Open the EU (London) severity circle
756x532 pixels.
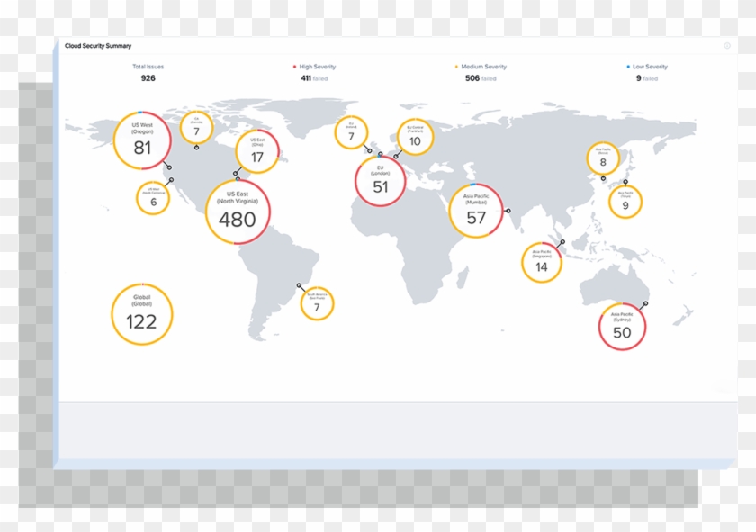click(382, 178)
